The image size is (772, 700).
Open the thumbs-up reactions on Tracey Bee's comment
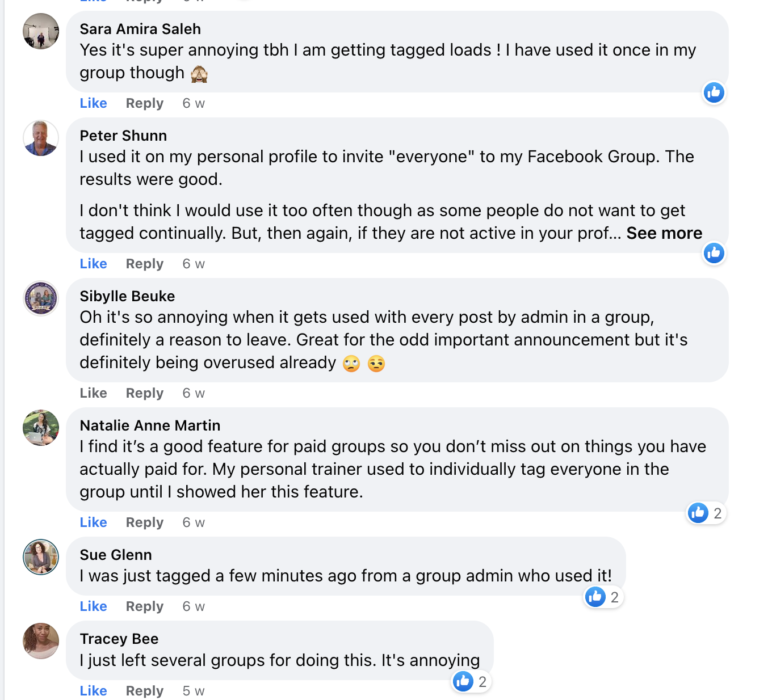coord(471,681)
